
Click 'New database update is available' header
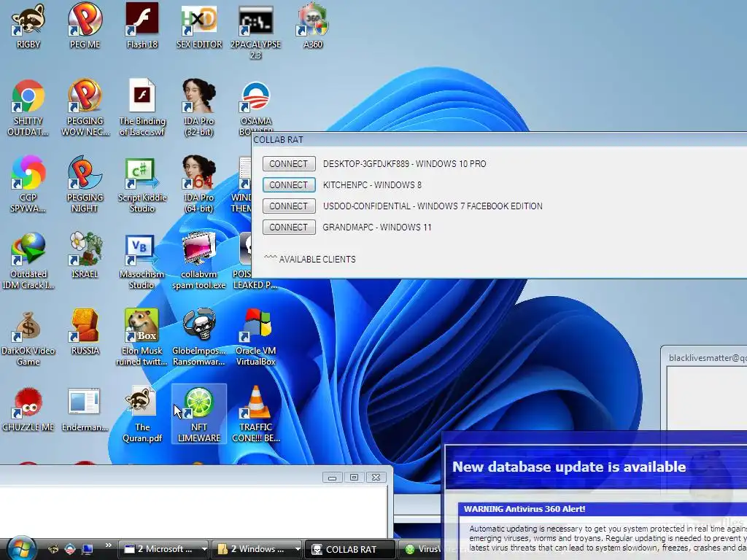(x=569, y=467)
